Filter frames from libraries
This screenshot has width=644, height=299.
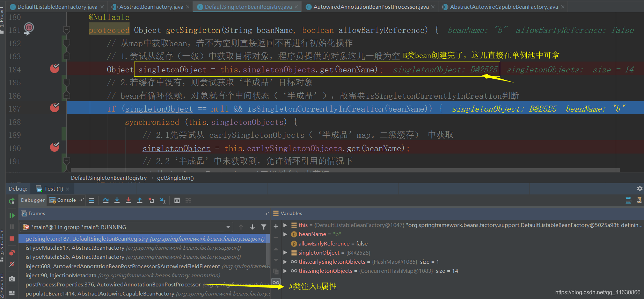coord(264,227)
